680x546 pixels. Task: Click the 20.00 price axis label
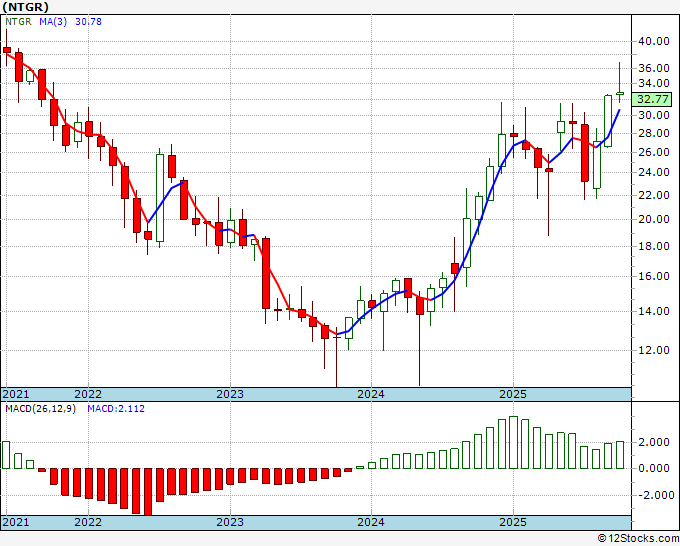[x=653, y=220]
